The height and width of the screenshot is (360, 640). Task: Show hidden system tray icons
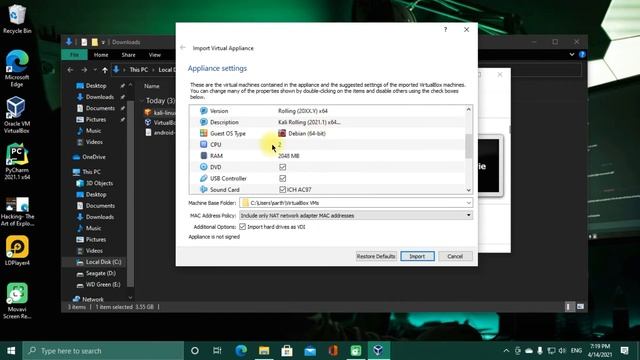[506, 351]
